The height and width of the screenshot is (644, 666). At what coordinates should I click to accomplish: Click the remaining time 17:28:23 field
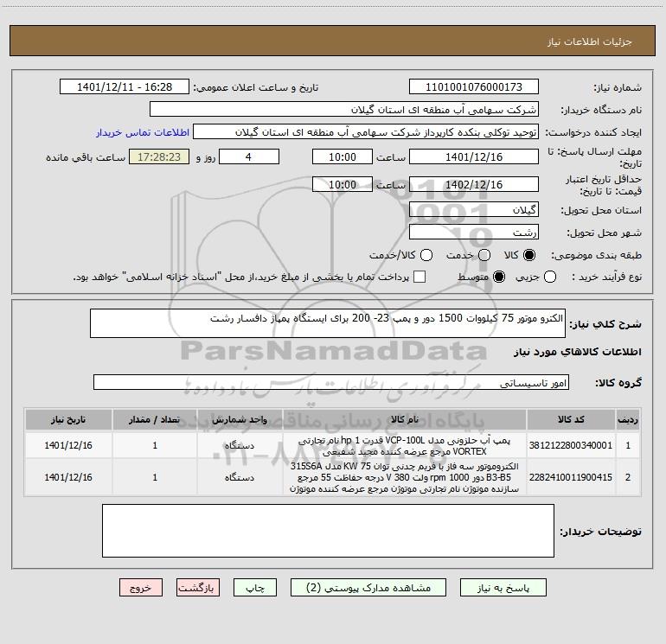[x=159, y=156]
